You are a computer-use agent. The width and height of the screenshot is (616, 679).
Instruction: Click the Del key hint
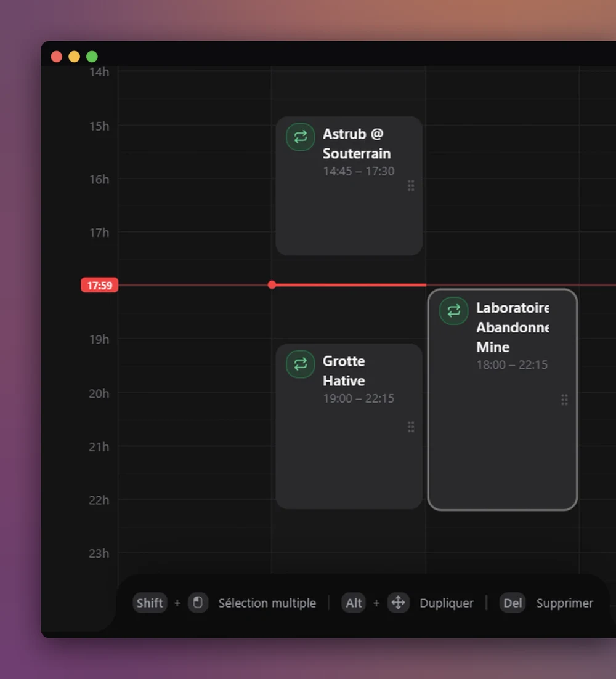tap(513, 603)
